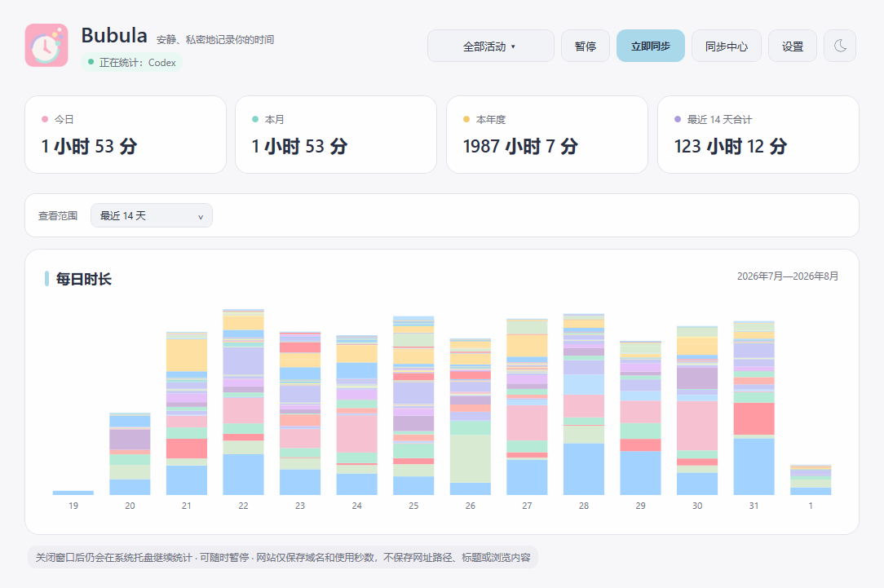Select the 今日 1 小时 53 分 card
Viewport: 884px width, 588px height.
click(126, 135)
